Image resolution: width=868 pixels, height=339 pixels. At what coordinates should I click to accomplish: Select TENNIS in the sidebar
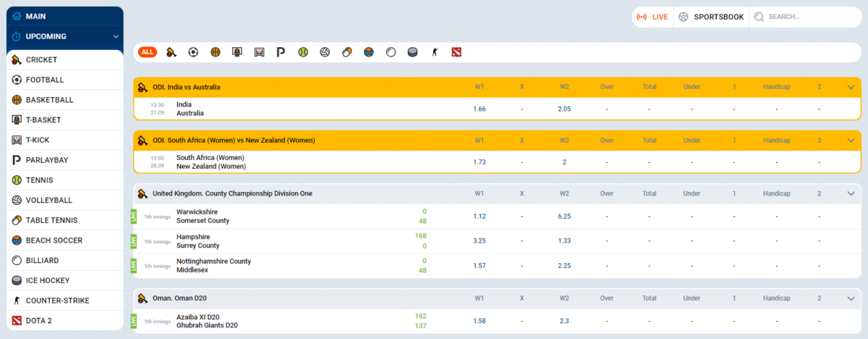click(65, 180)
